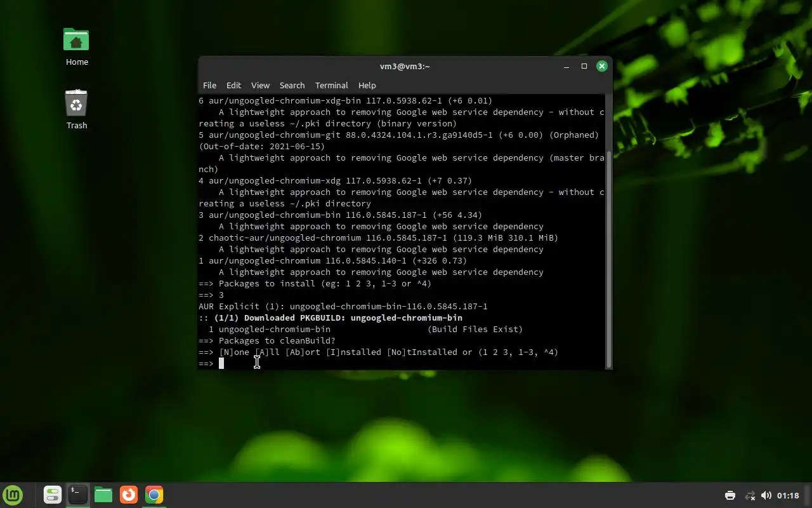Launch Firefox from the taskbar
812x508 pixels.
tap(129, 495)
